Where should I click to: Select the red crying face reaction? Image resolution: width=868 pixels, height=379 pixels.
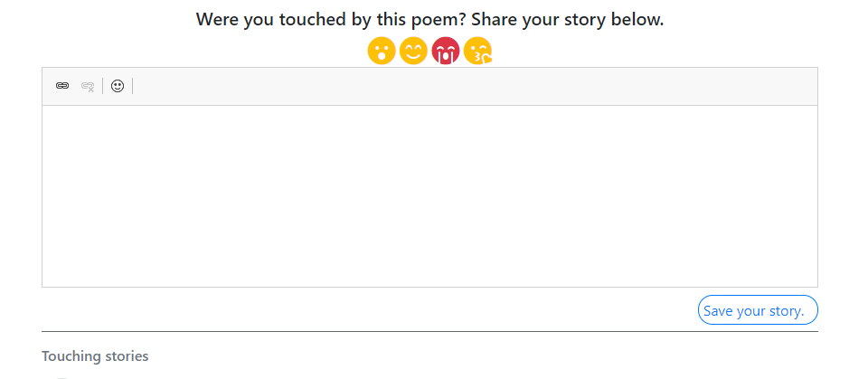tap(446, 51)
